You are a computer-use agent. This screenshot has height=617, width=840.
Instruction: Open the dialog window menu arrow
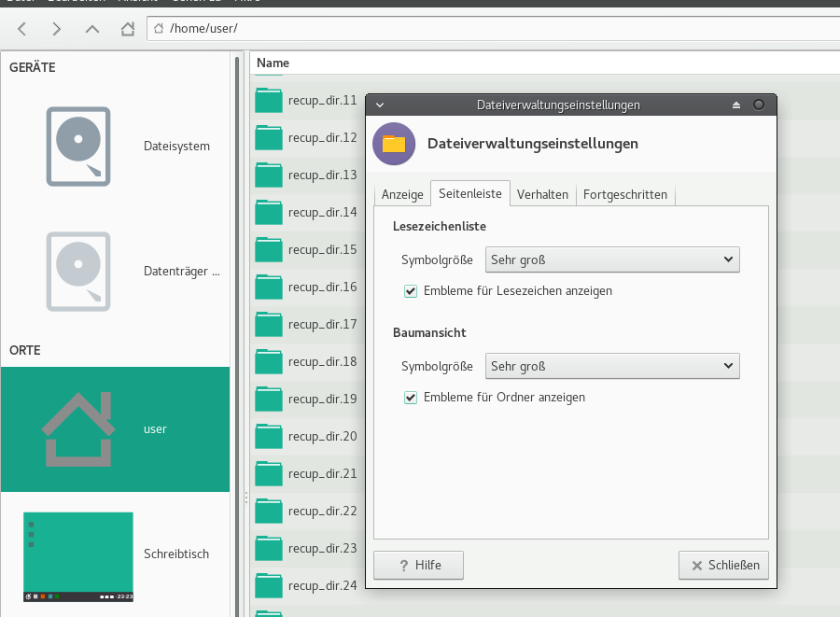380,105
